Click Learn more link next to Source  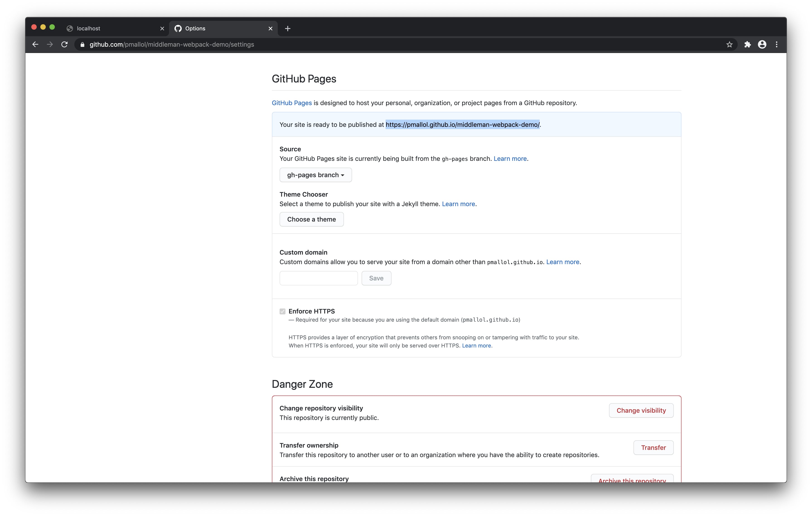(x=510, y=159)
